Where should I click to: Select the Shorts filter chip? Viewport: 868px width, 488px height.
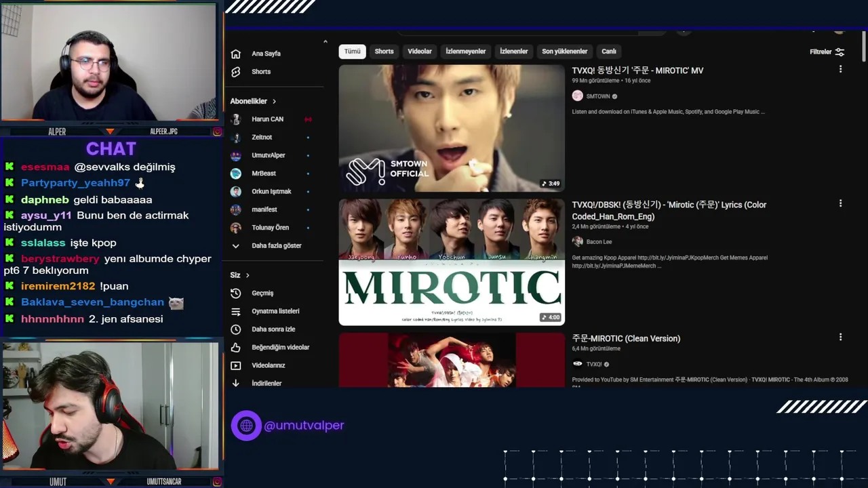click(384, 52)
